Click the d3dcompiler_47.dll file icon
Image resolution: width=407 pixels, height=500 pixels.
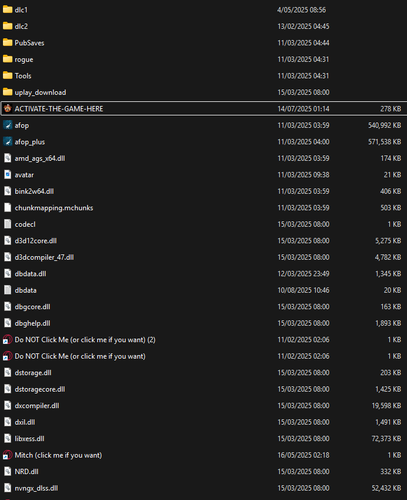click(7, 257)
